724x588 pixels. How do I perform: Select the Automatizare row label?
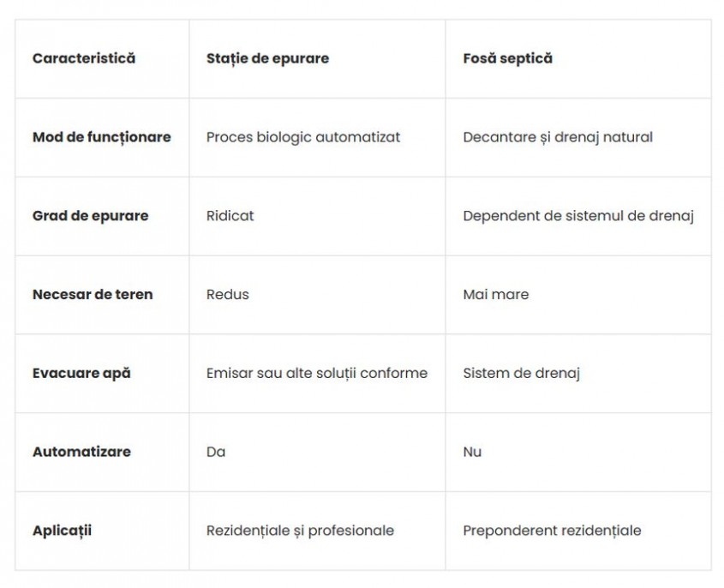click(81, 452)
